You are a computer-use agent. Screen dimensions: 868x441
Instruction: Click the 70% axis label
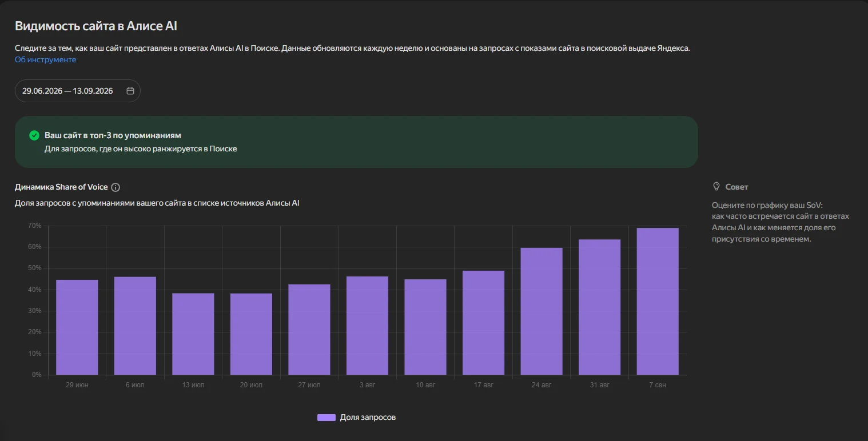point(34,226)
